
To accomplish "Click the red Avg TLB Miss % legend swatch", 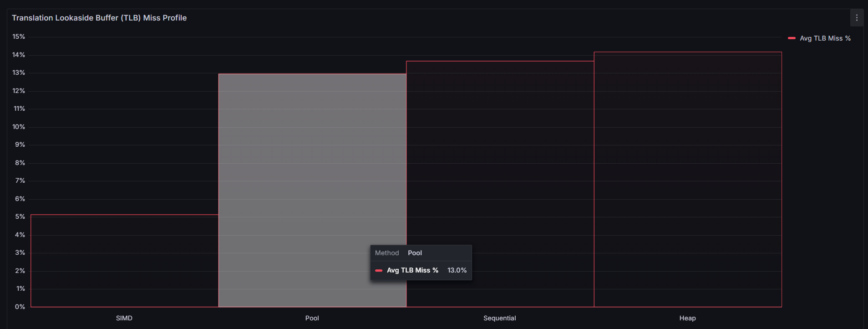I will pyautogui.click(x=792, y=38).
